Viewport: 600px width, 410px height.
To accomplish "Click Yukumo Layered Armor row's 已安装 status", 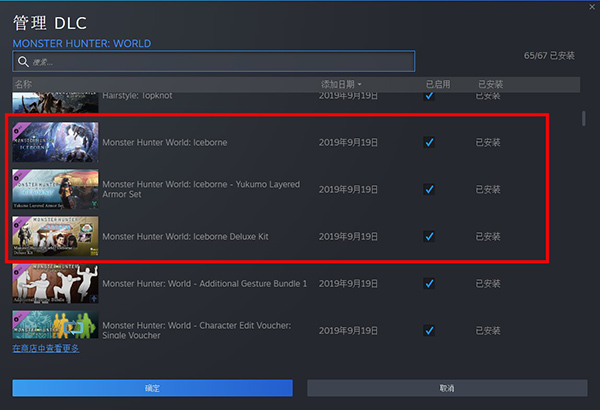I will [488, 189].
